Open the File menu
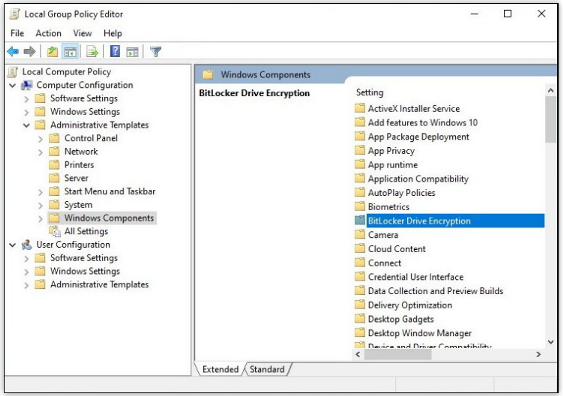Image resolution: width=563 pixels, height=396 pixels. pyautogui.click(x=17, y=33)
